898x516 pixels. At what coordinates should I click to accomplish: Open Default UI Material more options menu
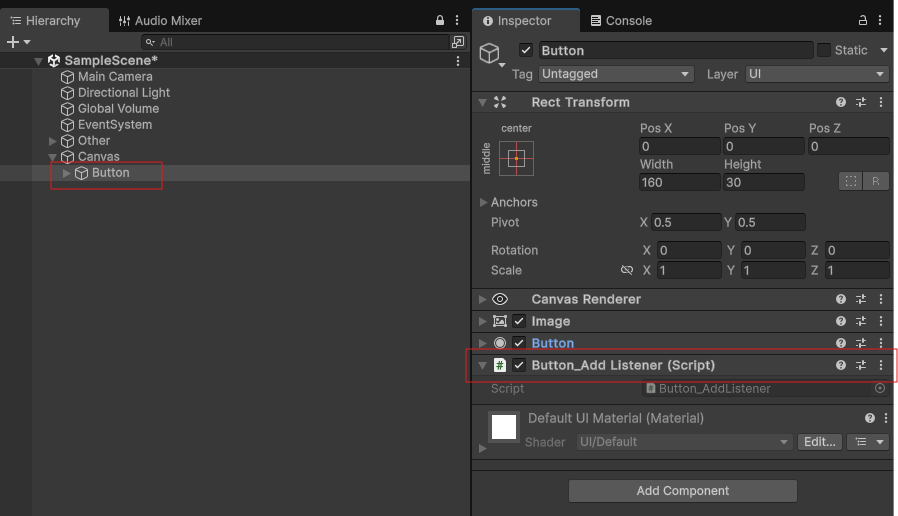click(886, 418)
